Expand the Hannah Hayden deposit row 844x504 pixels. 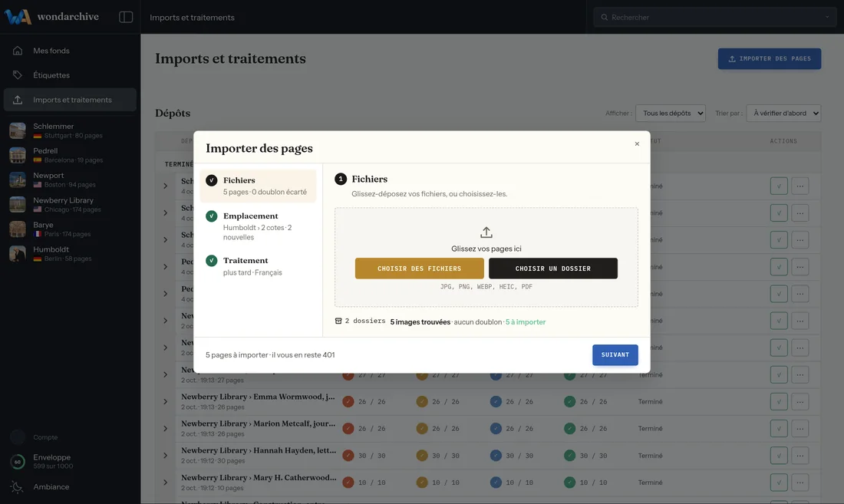click(x=165, y=456)
